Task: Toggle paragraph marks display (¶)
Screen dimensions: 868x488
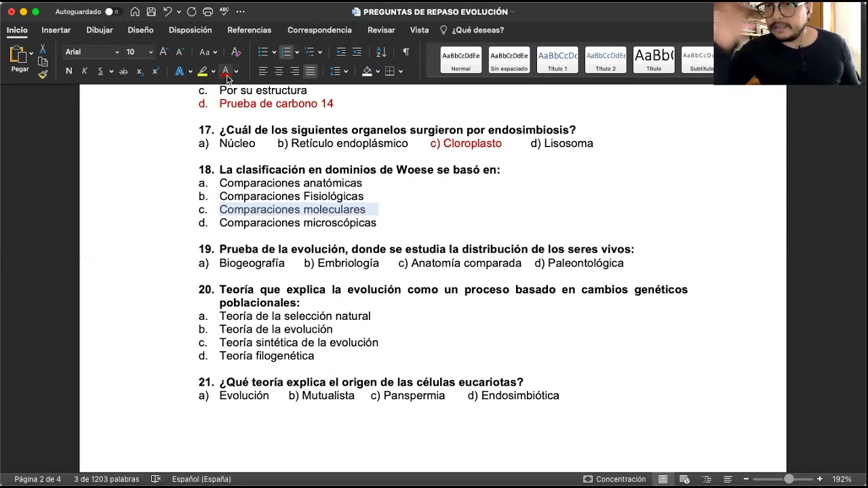Action: (406, 52)
